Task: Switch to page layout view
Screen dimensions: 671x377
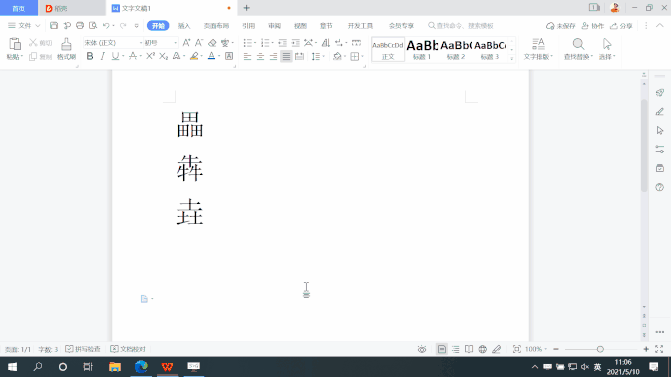Action: [x=442, y=349]
